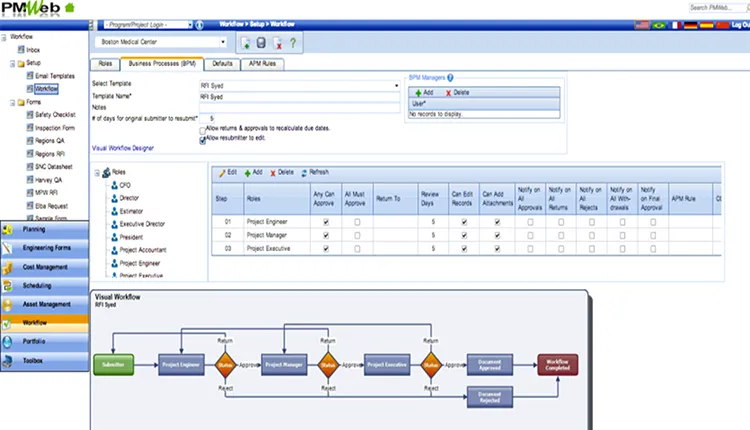Uncheck 'Allow resubmitter to edit' checkbox
Screen dimensions: 750x430
pyautogui.click(x=203, y=139)
